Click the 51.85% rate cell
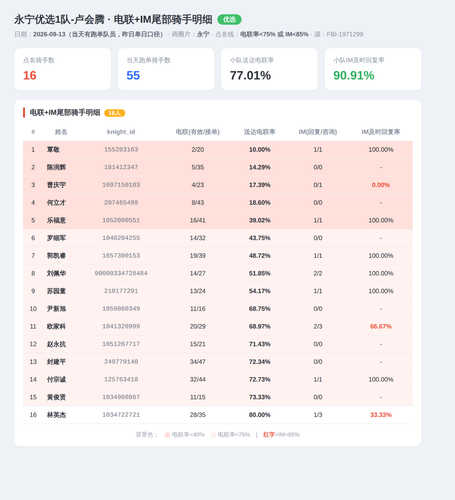 tap(260, 273)
